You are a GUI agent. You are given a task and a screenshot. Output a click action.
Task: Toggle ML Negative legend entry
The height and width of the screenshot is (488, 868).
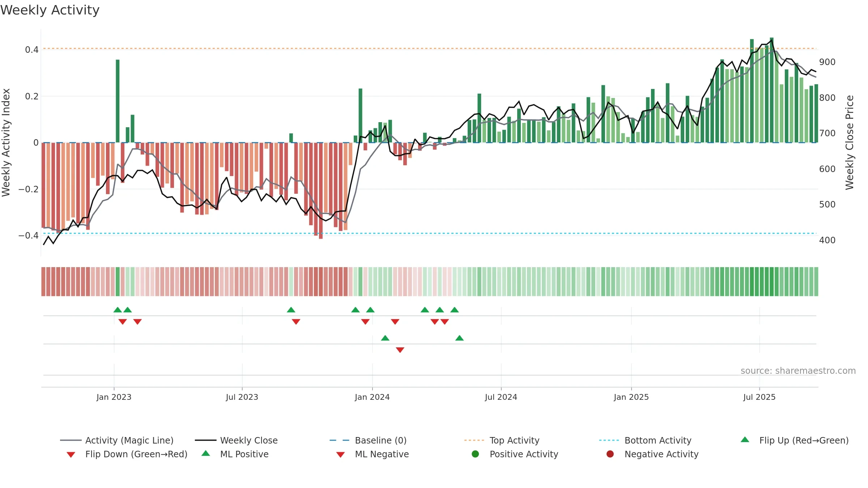[373, 454]
